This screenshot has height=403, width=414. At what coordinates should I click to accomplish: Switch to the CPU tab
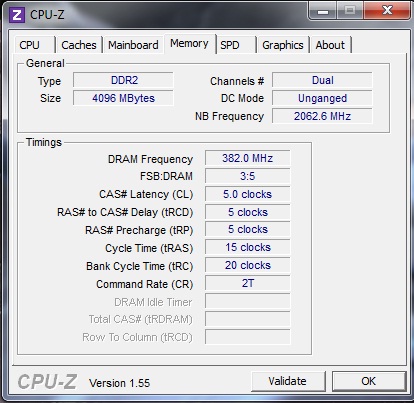coord(34,45)
